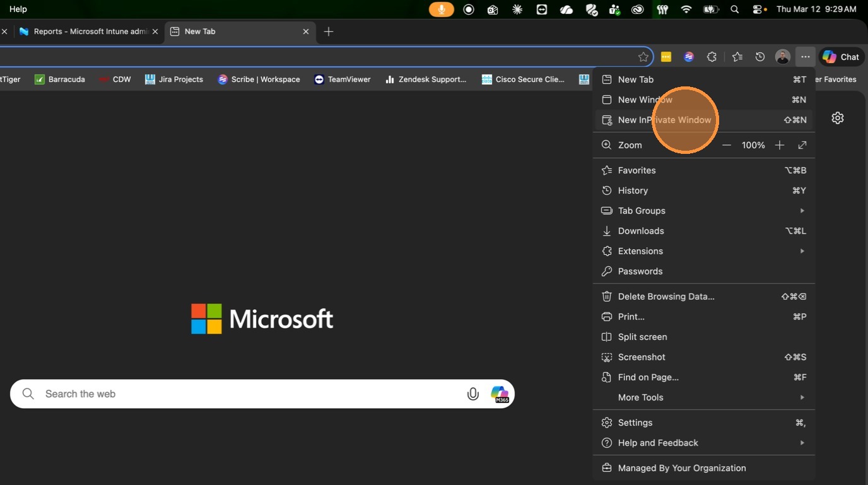Click the favorites star in address bar
This screenshot has height=485, width=868.
643,57
